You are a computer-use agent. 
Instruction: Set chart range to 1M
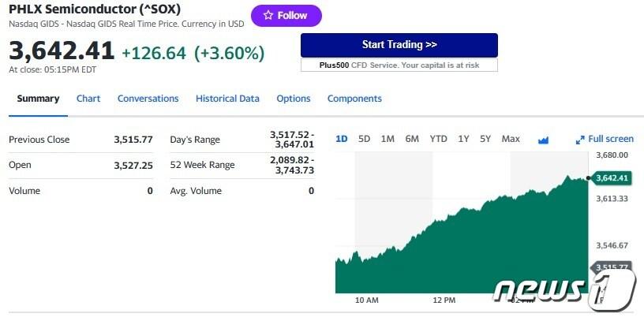[x=388, y=139]
